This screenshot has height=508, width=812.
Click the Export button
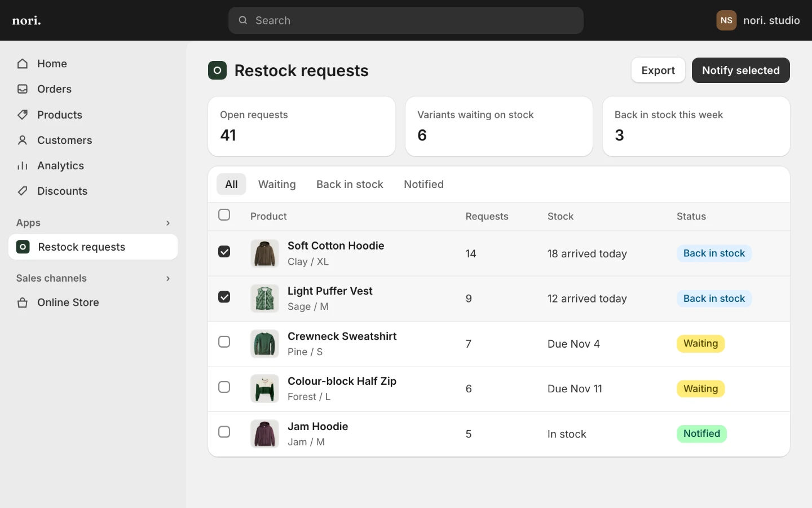tap(658, 71)
